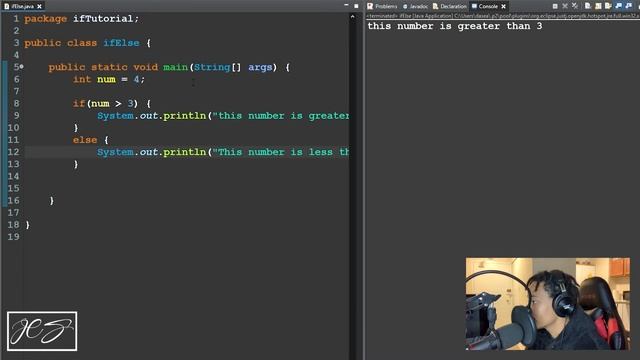Close the ifElse.java editor tab

click(x=39, y=7)
